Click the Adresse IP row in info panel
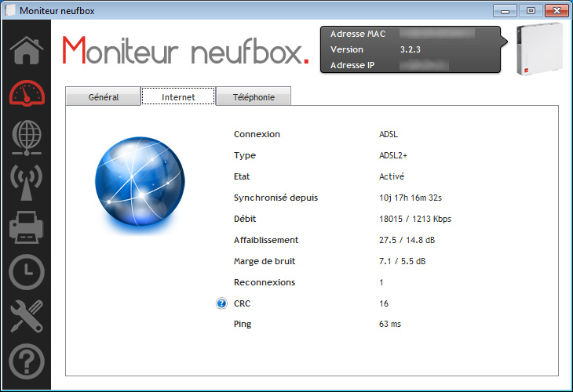Viewport: 573px width, 392px height. [x=408, y=64]
